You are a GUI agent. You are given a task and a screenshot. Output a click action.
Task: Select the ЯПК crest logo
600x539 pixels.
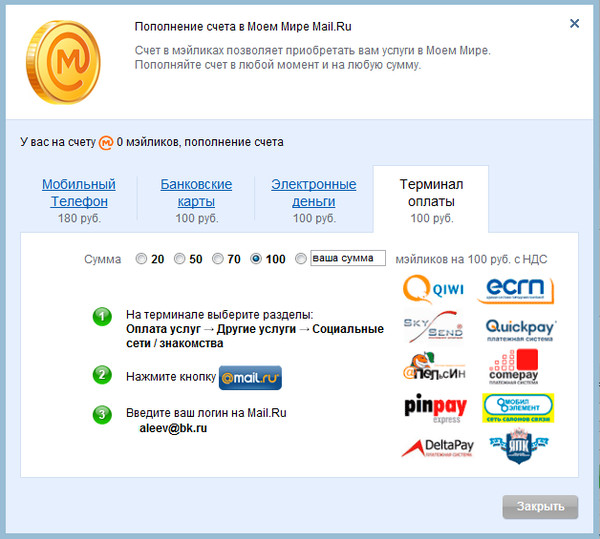pos(518,446)
